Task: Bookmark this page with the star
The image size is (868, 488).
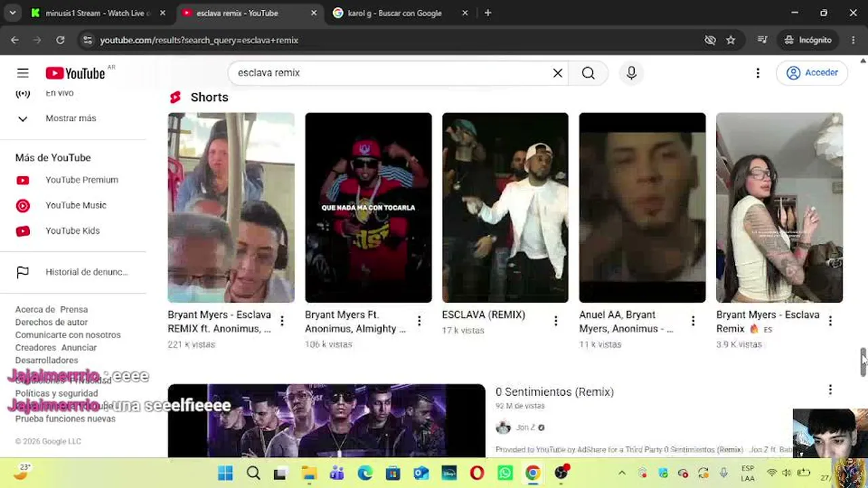Action: [730, 40]
